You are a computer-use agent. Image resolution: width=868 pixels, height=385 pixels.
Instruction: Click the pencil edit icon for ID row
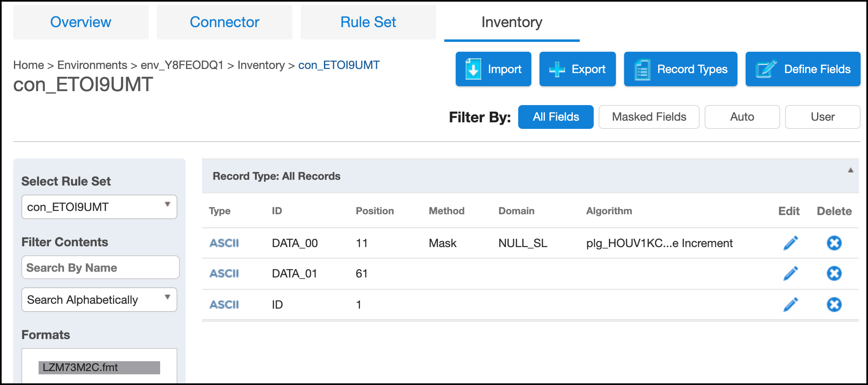point(790,305)
